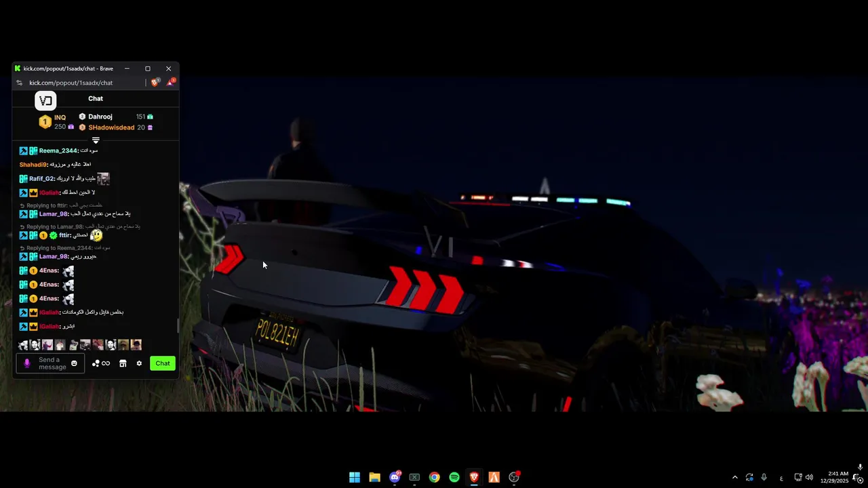Open volume speaker tray icon
Screen dimensions: 868x488
pos(809,478)
